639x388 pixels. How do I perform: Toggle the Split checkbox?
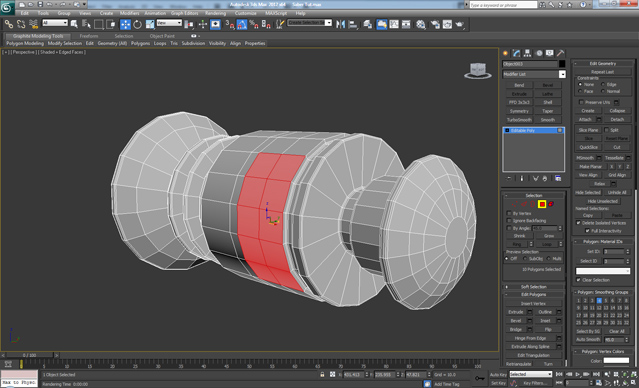(606, 130)
